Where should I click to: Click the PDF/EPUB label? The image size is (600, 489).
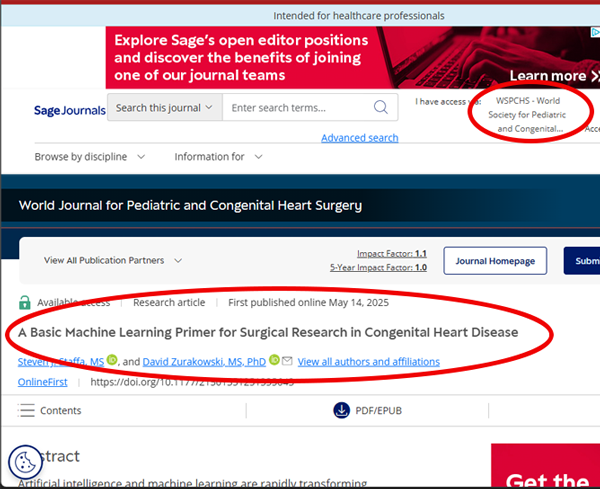coord(378,411)
